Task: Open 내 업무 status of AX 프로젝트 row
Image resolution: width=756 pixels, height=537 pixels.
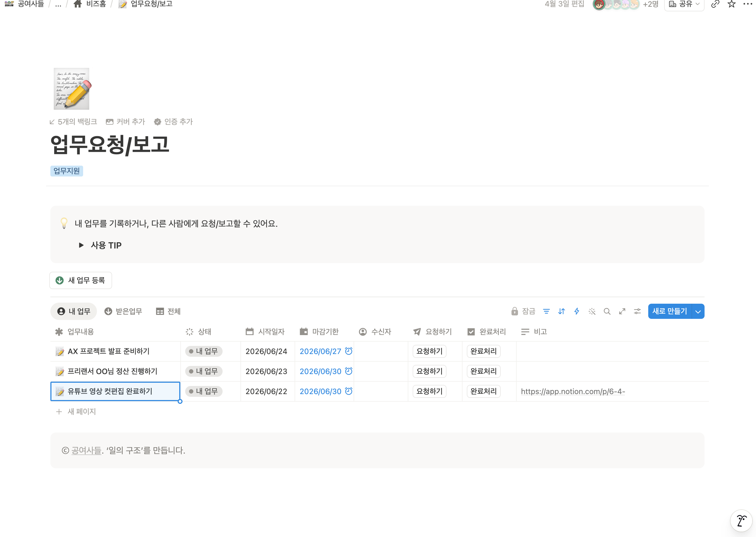Action: 204,351
